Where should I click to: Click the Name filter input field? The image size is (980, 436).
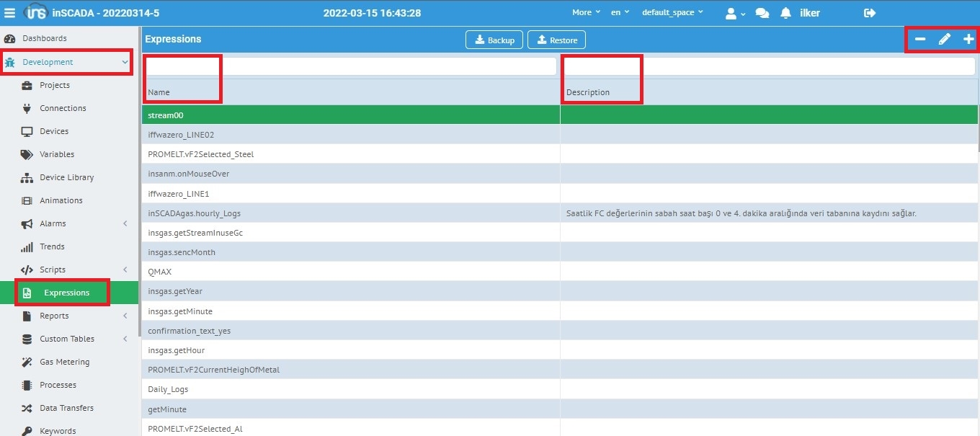[350, 66]
